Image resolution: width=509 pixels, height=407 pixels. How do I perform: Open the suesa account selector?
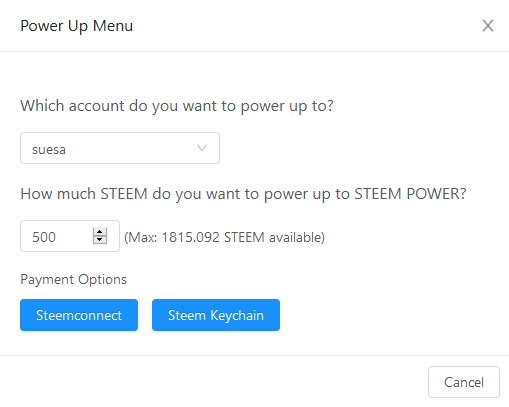(x=120, y=148)
